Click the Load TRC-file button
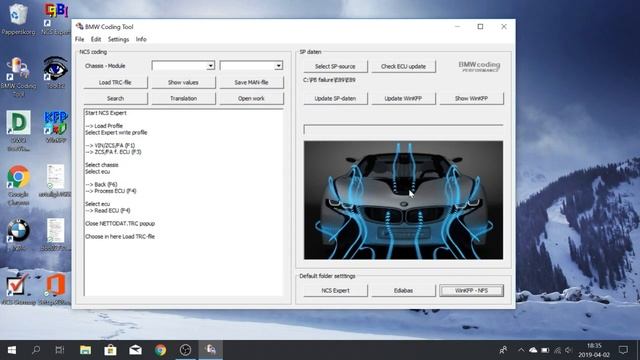 point(115,82)
